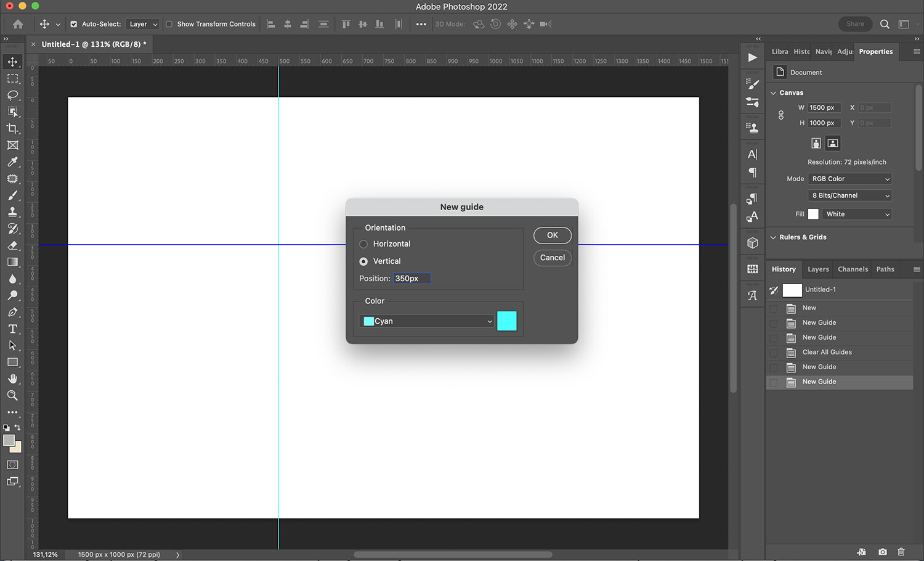Enable Show Transform Controls
The height and width of the screenshot is (561, 924).
(x=168, y=24)
